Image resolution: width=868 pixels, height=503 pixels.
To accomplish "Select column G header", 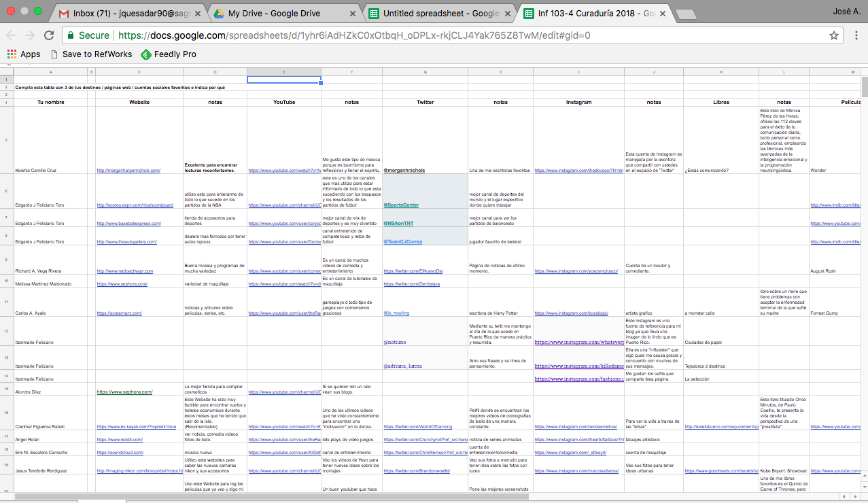I will 425,72.
